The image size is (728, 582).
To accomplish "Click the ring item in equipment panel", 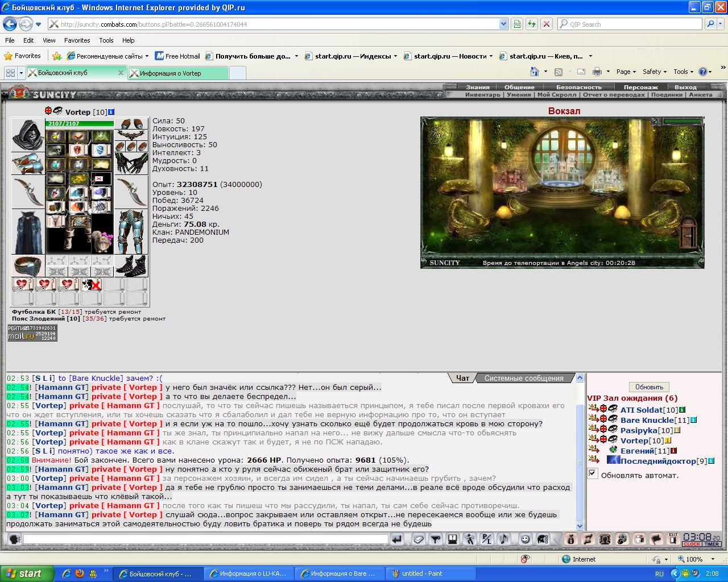I will coord(27,266).
